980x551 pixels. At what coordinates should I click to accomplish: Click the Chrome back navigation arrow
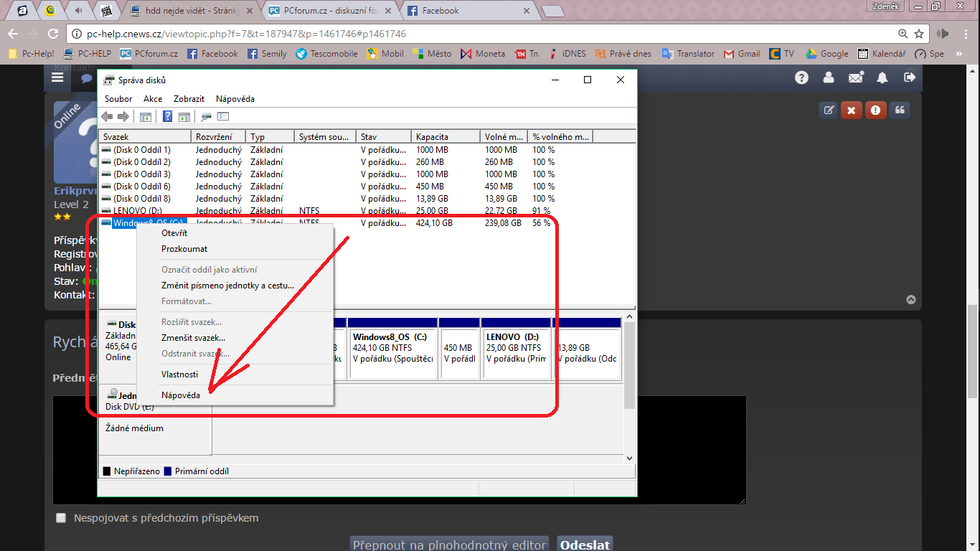13,34
